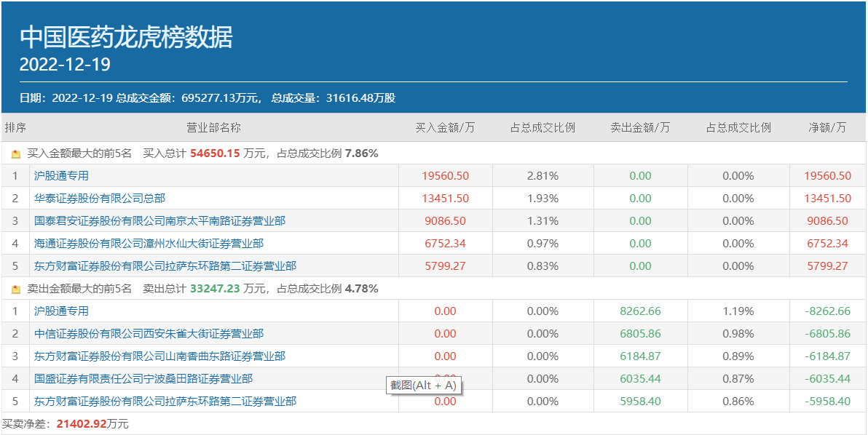Screen dimensions: 868x435
Task: Click the 买入金额/万 column header
Action: pos(445,128)
